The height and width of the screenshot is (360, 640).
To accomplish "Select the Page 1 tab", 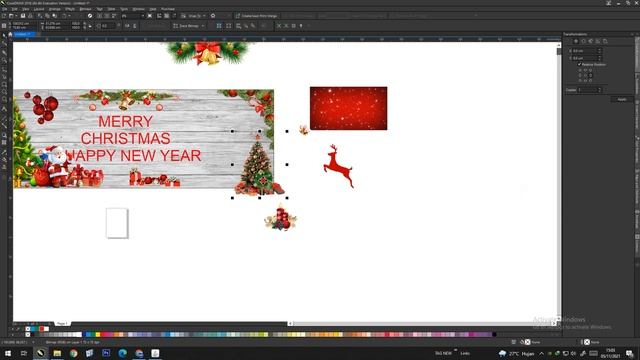I will click(x=62, y=323).
